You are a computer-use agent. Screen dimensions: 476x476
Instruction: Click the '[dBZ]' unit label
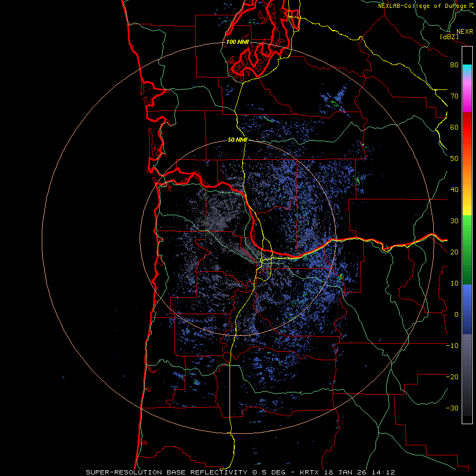[x=449, y=36]
